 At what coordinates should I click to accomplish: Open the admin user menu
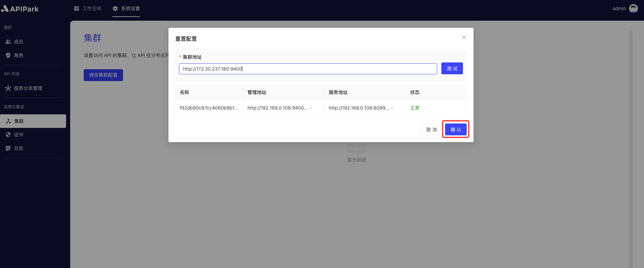pos(625,8)
